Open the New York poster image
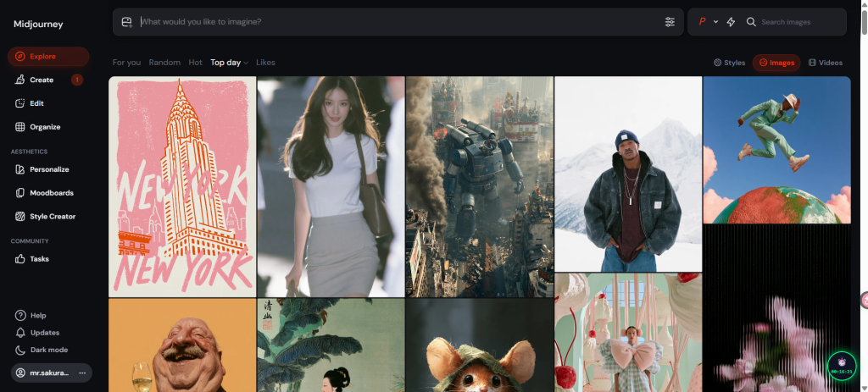868x392 pixels. point(182,187)
